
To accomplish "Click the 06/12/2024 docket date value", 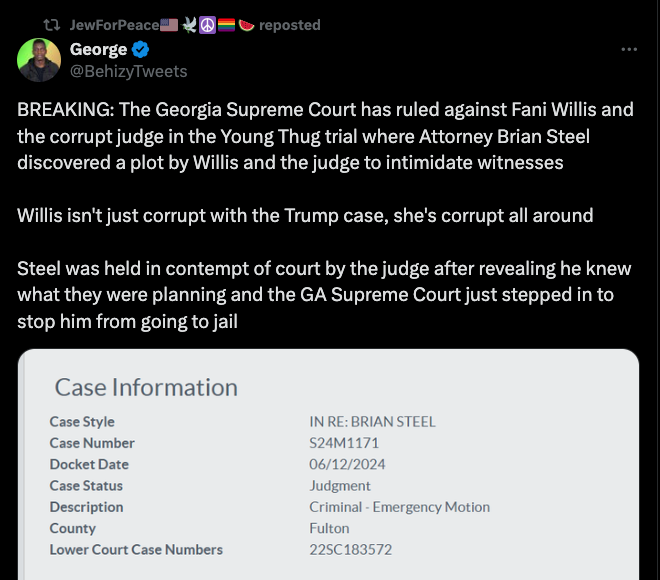I will coord(347,464).
